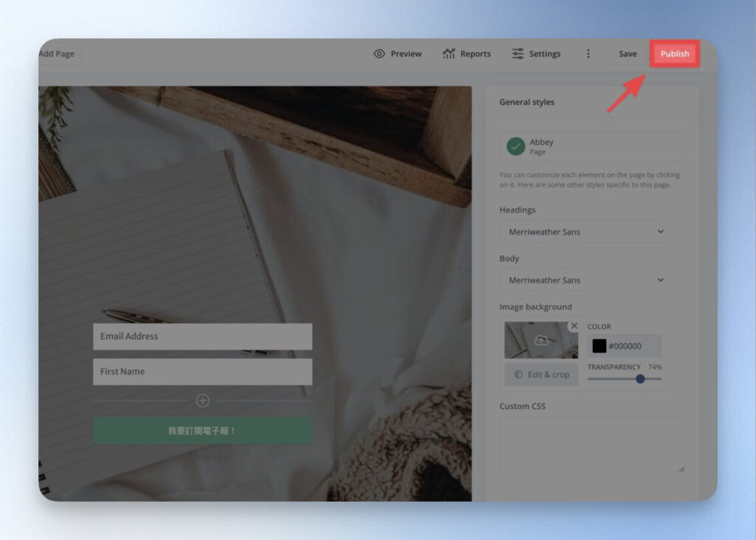Click the #000000 color hex field
Screen dimensions: 756x540
click(625, 346)
